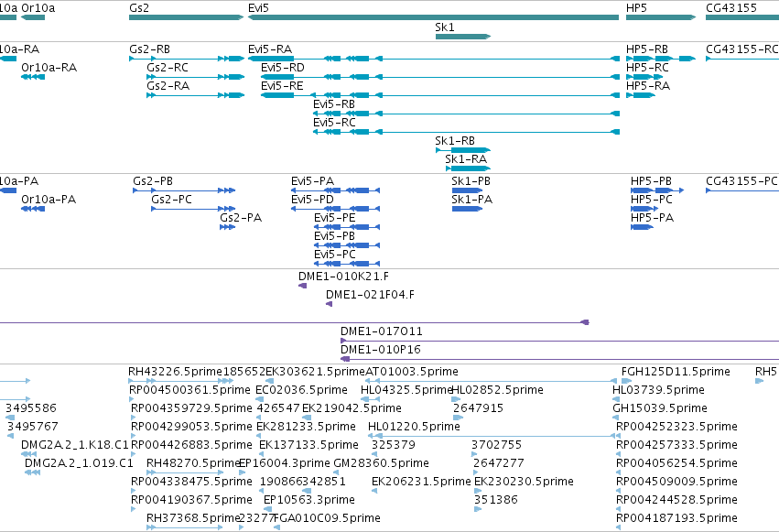Select the CG43155-RC transcript label
This screenshot has width=779, height=532.
click(x=742, y=49)
